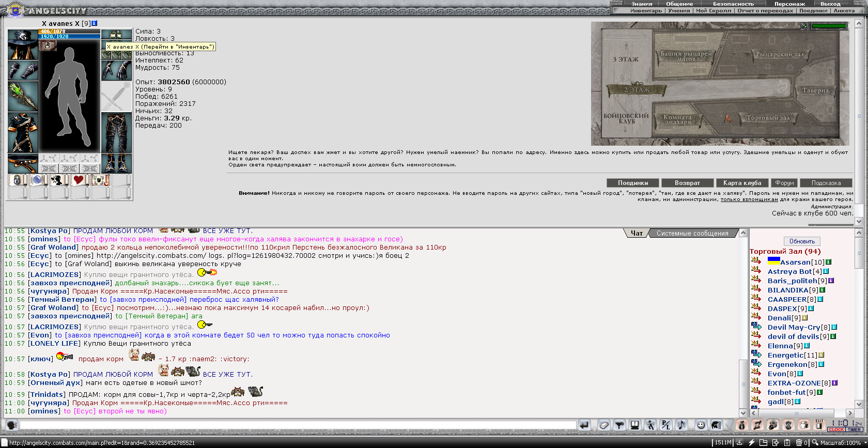Screen dimensions: 868x448
Task: Click the equipped trousers slot
Action: [116, 133]
